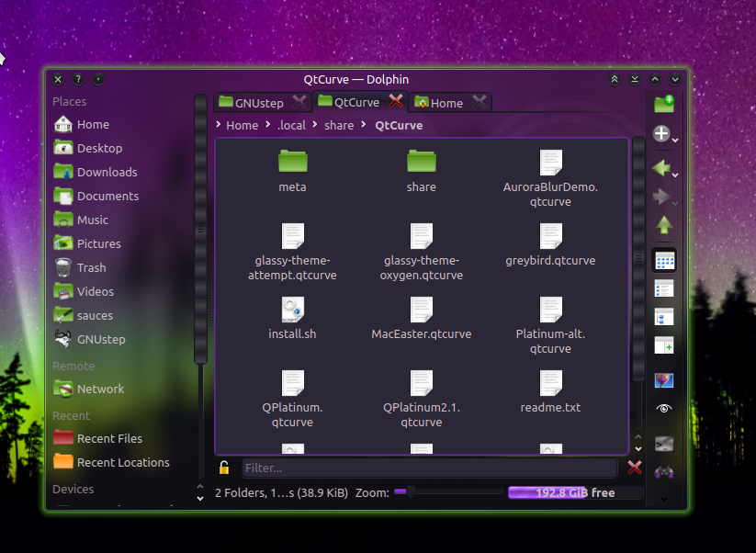
Task: Navigate to share in the breadcrumb
Action: 339,125
